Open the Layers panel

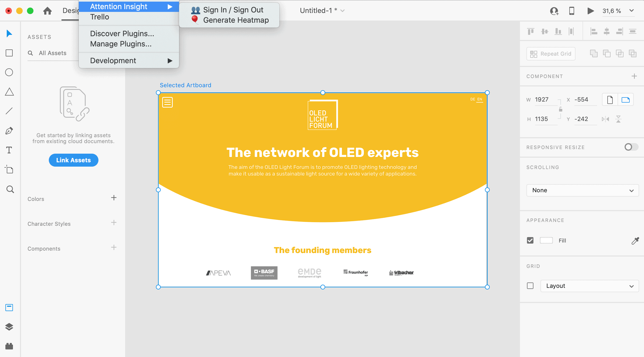[x=9, y=327]
